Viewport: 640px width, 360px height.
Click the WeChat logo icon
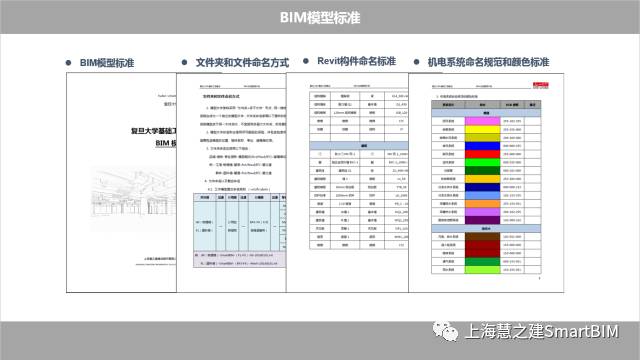tap(445, 331)
